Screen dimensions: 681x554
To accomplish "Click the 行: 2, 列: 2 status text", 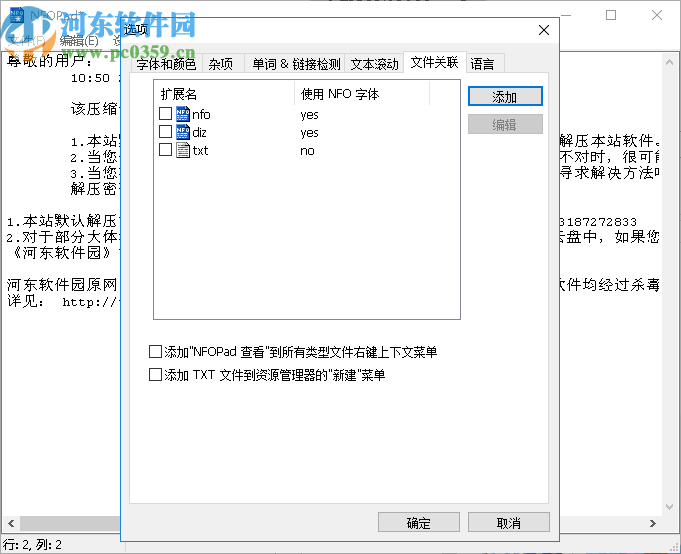I will pos(33,544).
